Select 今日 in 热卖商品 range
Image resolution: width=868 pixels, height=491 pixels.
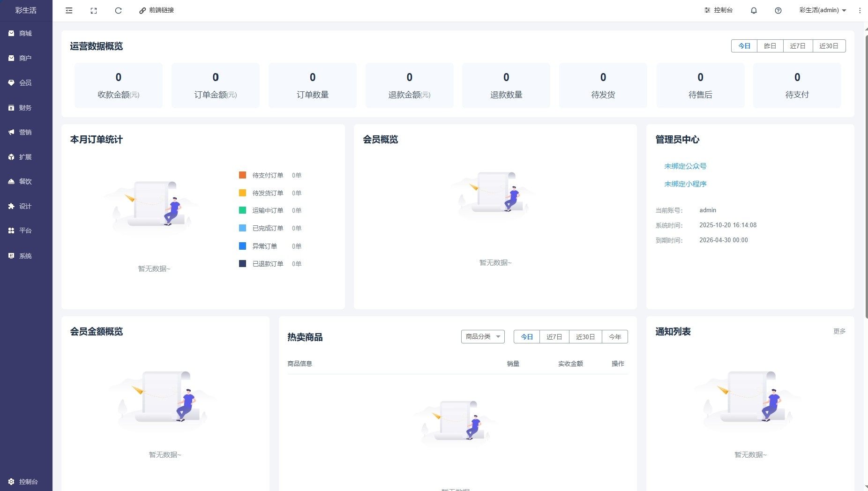pyautogui.click(x=527, y=337)
